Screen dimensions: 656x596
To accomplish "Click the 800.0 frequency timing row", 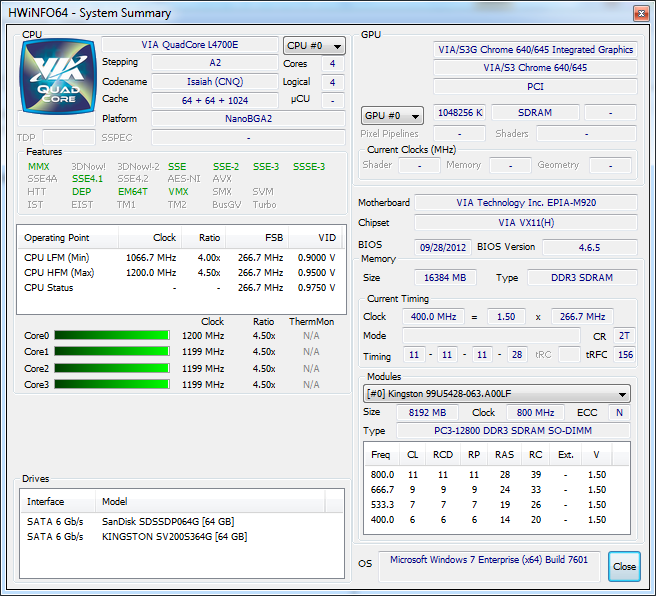I will click(x=496, y=475).
